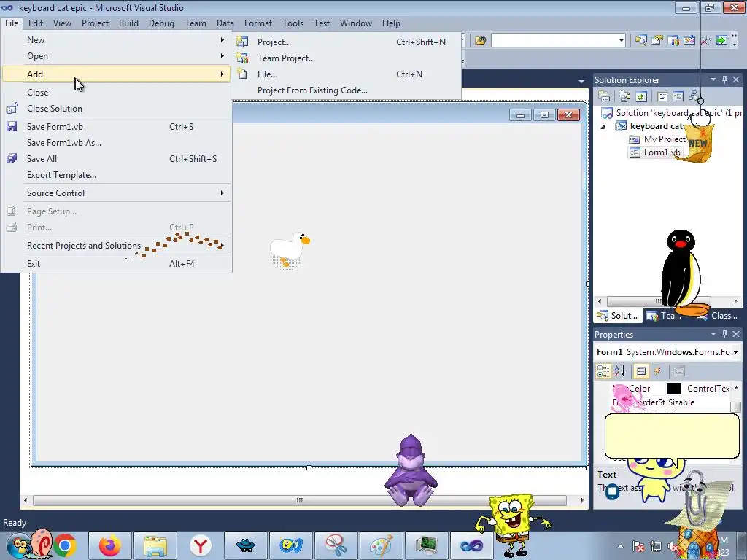Open Properties Window icon in main toolbar
The image size is (747, 560).
(657, 41)
